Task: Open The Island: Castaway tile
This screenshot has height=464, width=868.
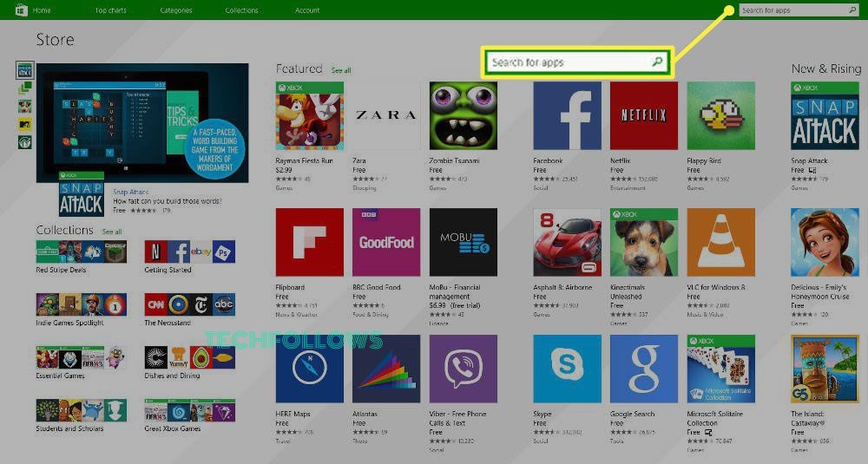Action: [825, 369]
